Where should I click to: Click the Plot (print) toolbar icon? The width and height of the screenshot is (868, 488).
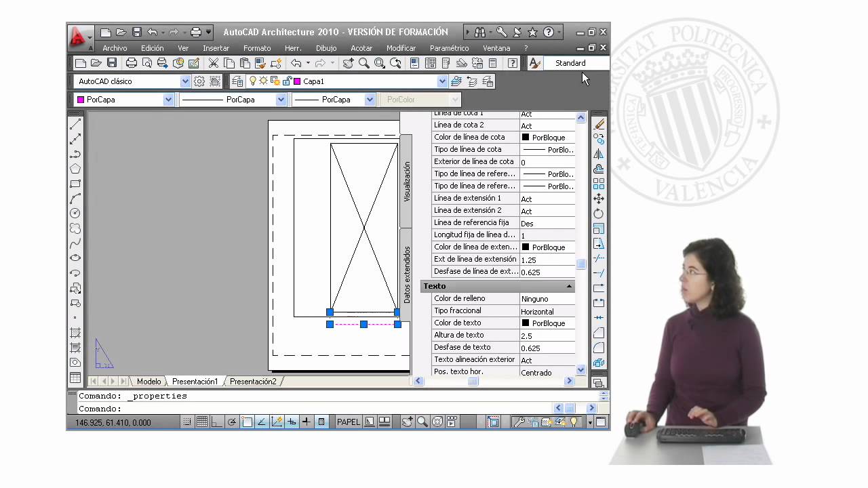point(132,63)
